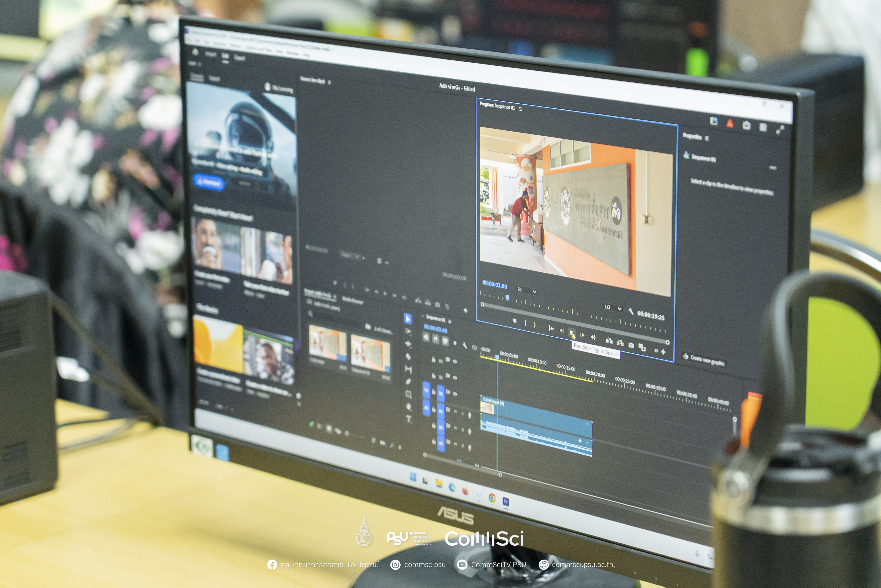Open the 1/2 playback resolution dropdown

[613, 307]
